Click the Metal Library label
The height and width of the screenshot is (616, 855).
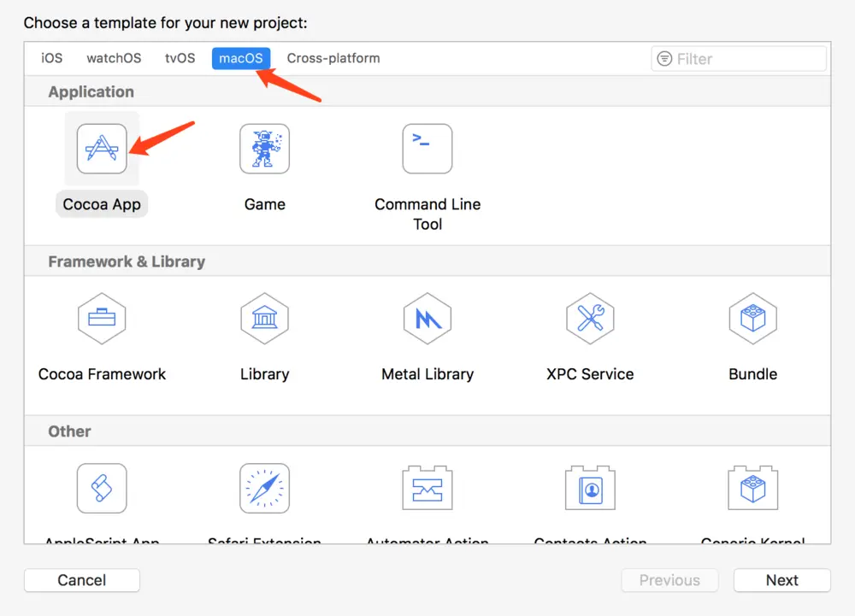pos(427,374)
